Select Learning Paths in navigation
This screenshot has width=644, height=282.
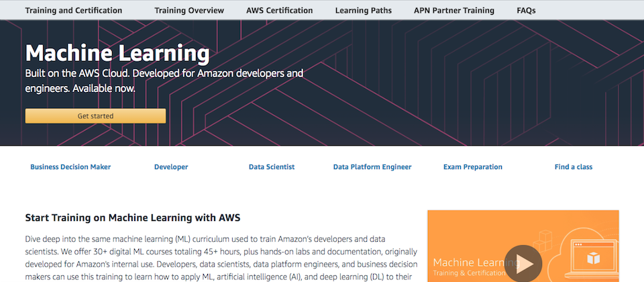[x=363, y=10]
